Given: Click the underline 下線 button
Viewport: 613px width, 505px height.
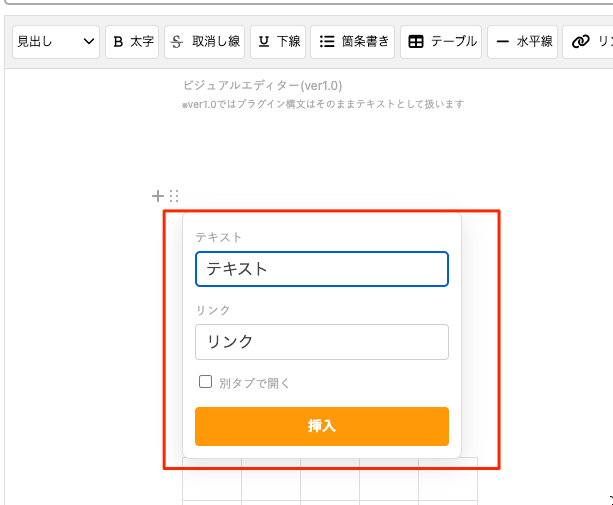Looking at the screenshot, I should tap(278, 42).
